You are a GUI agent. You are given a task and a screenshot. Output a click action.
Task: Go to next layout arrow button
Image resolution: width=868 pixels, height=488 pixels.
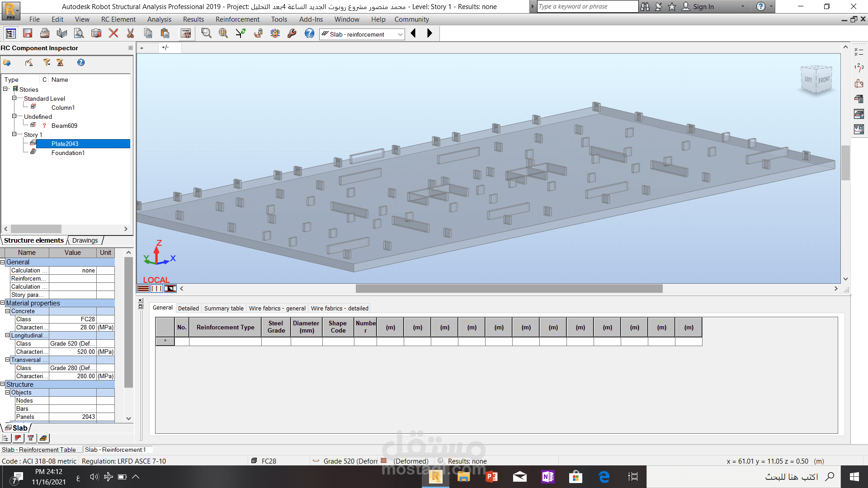429,33
